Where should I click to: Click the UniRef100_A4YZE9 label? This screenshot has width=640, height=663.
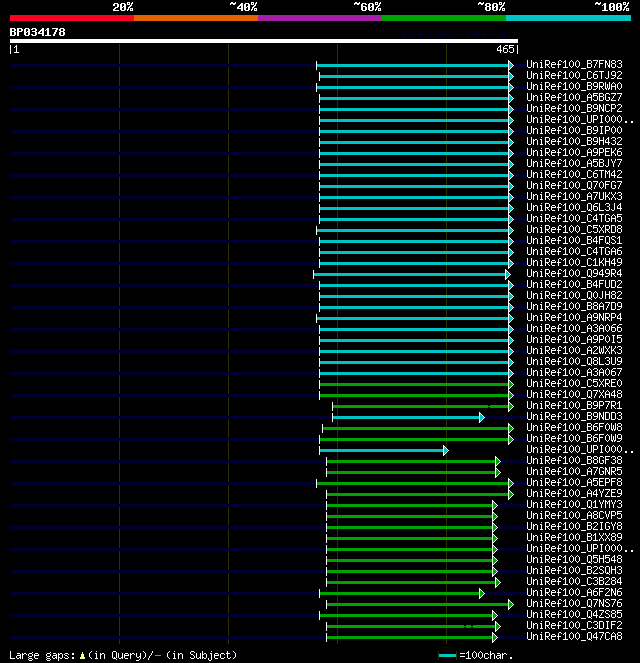[x=574, y=493]
